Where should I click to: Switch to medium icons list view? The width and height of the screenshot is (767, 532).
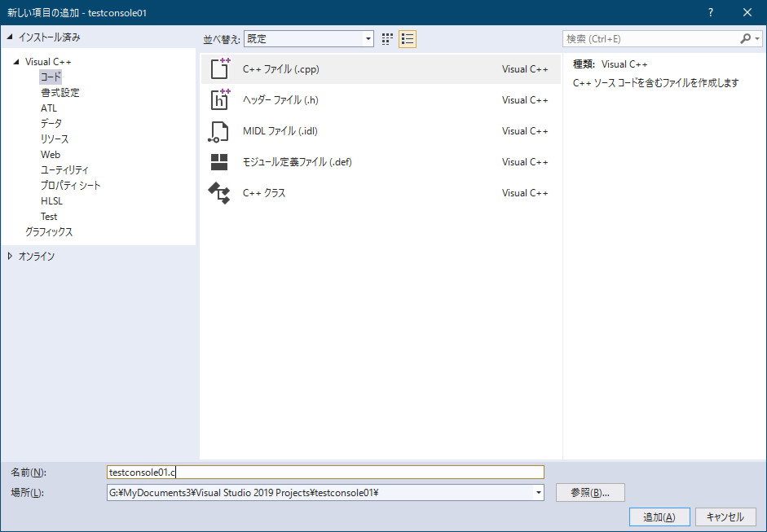point(408,39)
